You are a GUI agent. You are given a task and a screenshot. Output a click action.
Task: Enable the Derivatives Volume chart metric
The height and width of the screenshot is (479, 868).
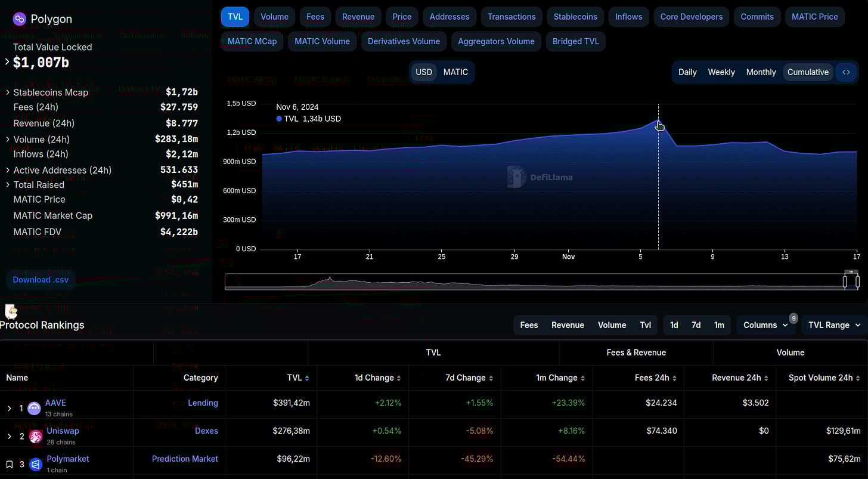pyautogui.click(x=404, y=41)
